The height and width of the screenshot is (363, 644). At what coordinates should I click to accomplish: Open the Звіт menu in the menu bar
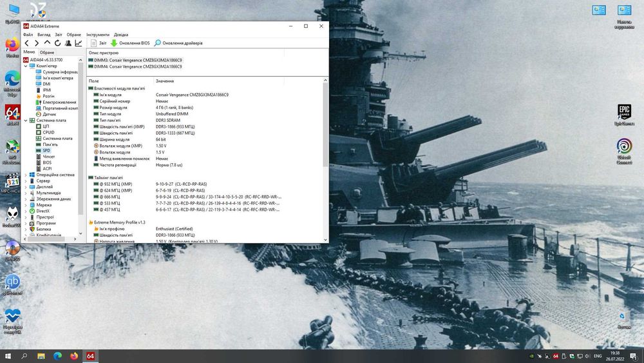(59, 35)
